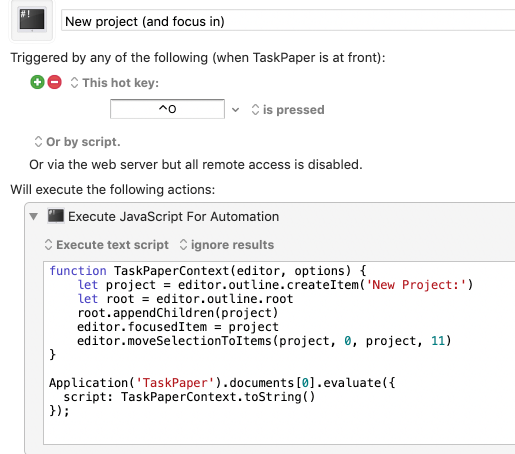
Task: Click the 'Will execute the following actions:' label
Action: [x=113, y=189]
